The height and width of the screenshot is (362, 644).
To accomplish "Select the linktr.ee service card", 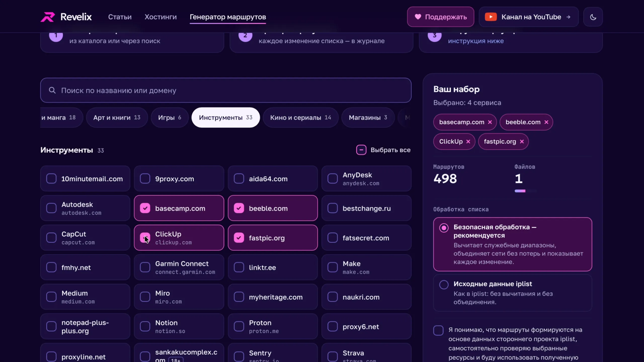I will click(x=273, y=267).
